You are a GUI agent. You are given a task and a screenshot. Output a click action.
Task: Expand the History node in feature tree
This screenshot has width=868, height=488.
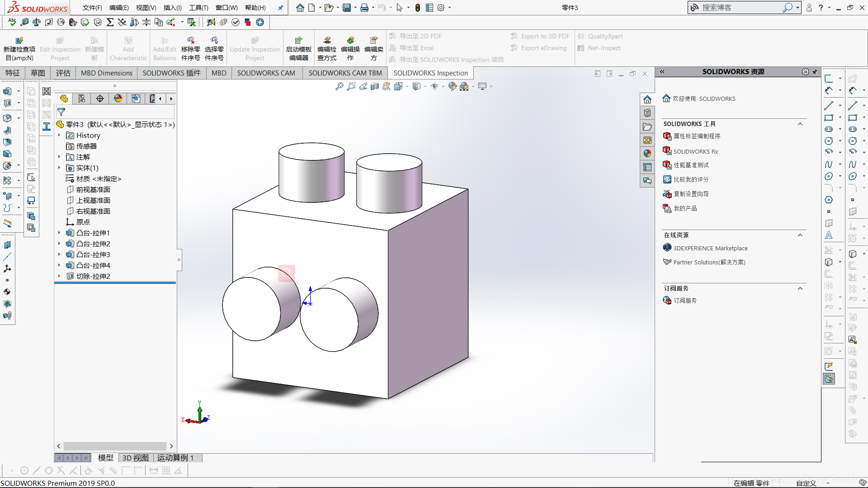pyautogui.click(x=59, y=135)
